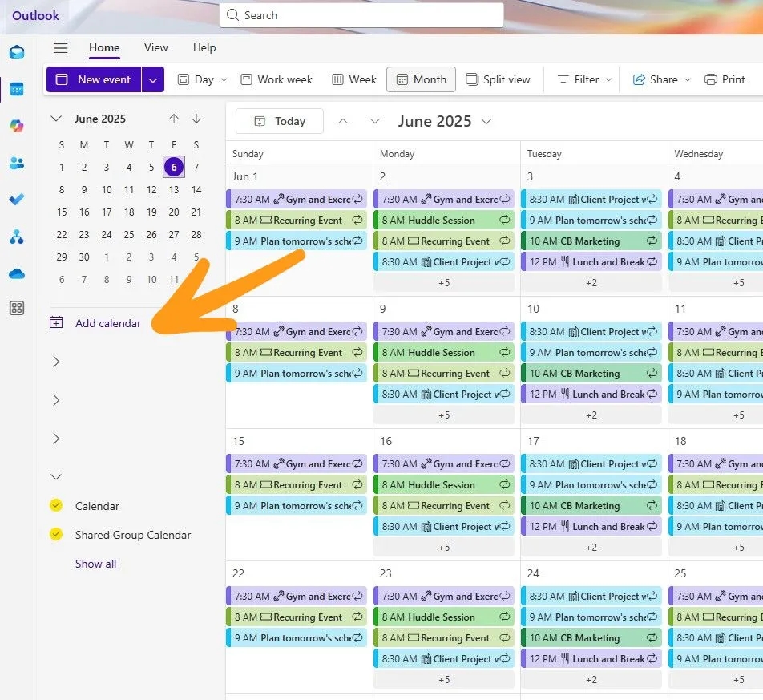This screenshot has height=700, width=763.
Task: Open the Copilot app icon
Action: (x=17, y=126)
